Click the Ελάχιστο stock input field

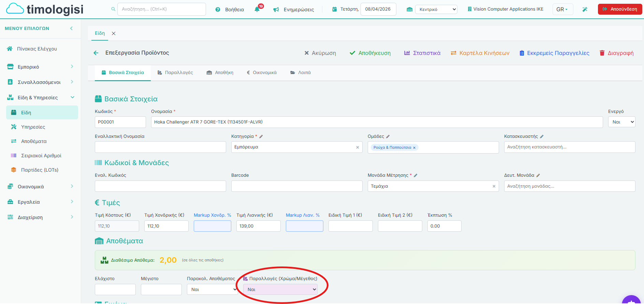coord(115,289)
